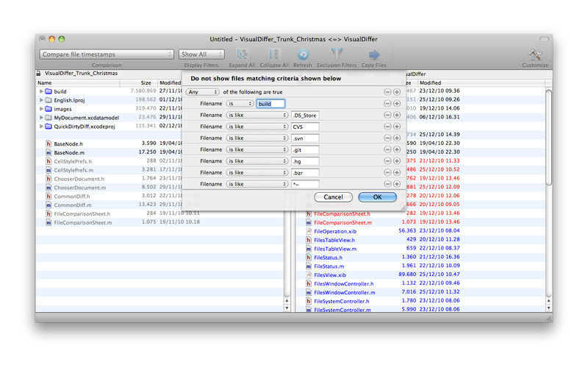Open the 'Compare file timestamps' dropdown

coord(107,54)
